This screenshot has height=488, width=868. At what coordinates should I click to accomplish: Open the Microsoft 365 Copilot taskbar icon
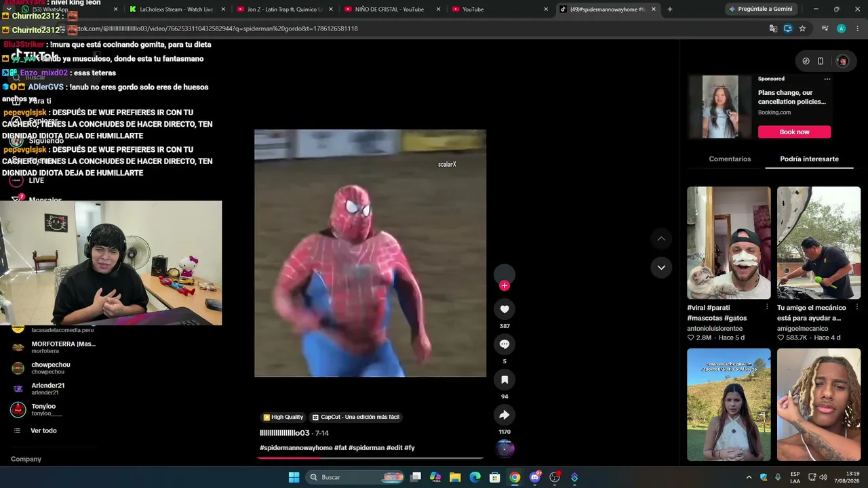click(x=435, y=477)
